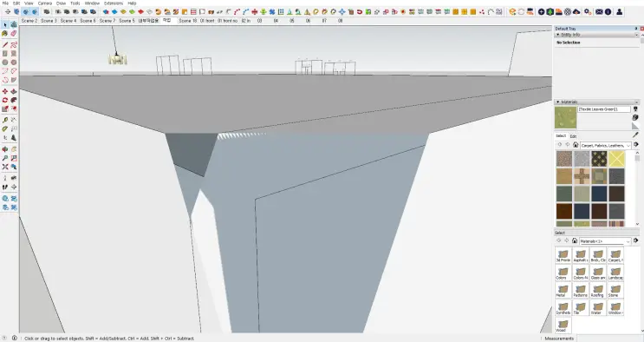Screen dimensions: 644x342
Task: Switch to the Scene 7 tab
Action: 107,21
